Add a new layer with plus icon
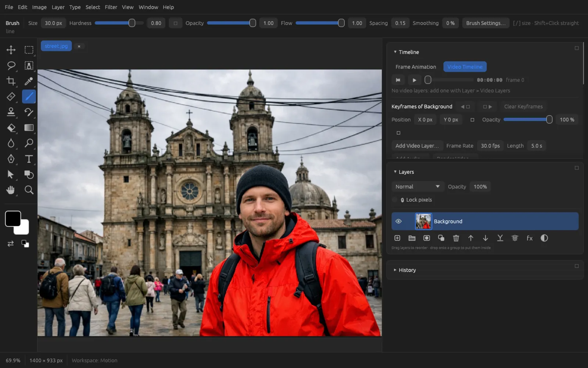This screenshot has height=368, width=588. (x=397, y=238)
